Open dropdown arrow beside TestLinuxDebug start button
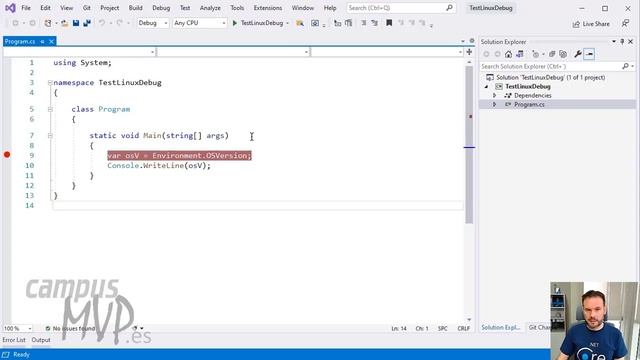Screen dimensions: 640x360 pos(287,23)
